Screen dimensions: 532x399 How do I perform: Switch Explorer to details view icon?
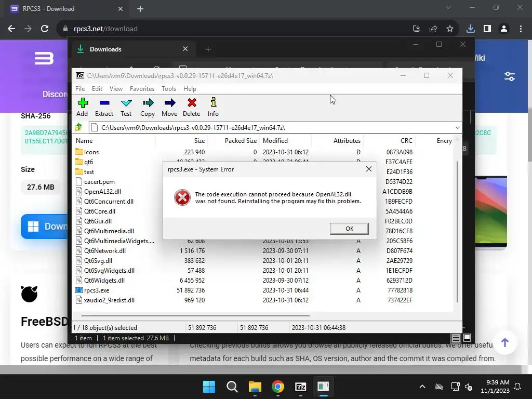pos(456,338)
